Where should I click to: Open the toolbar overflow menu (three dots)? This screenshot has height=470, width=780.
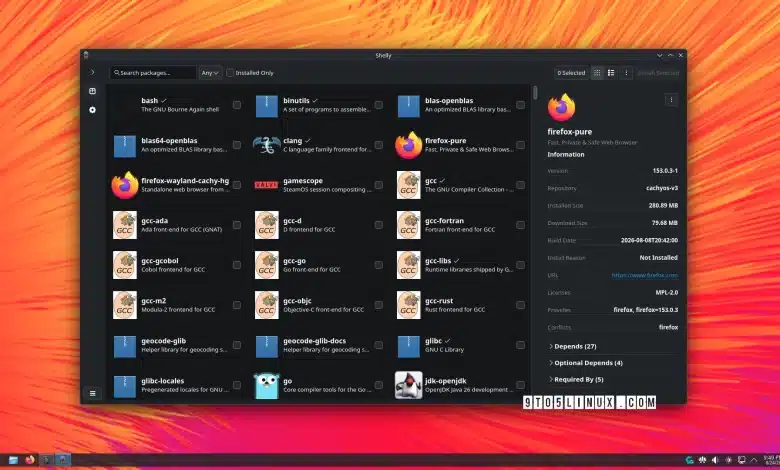(626, 73)
